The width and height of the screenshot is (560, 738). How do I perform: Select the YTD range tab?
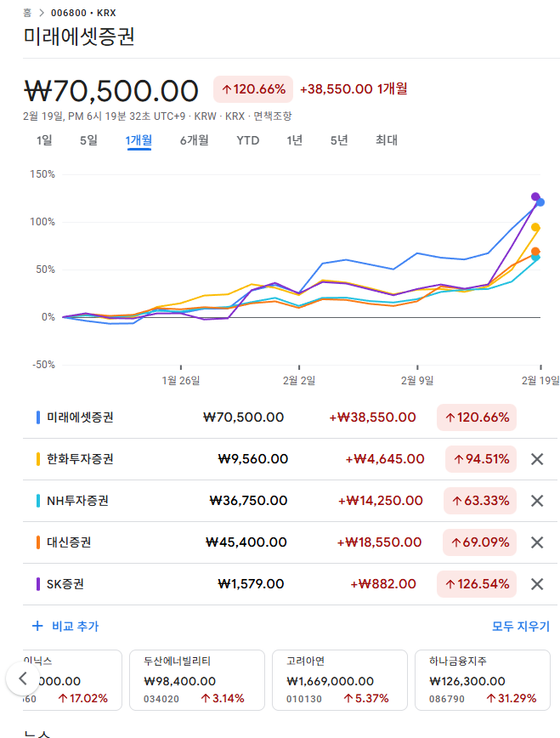pos(247,140)
